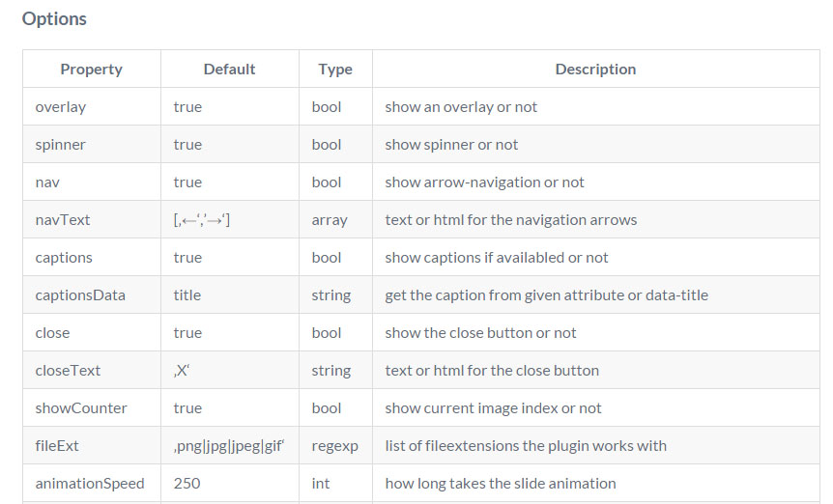Select the array type cell
Screen dimensions: 833x504
pyautogui.click(x=335, y=219)
